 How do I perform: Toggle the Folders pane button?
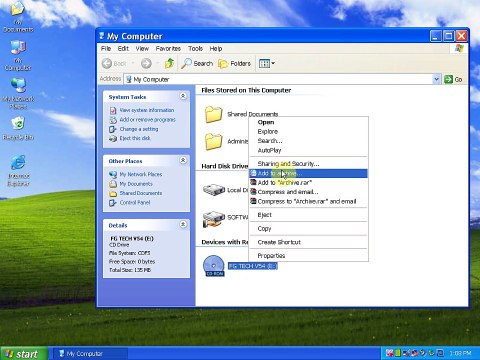(x=234, y=63)
